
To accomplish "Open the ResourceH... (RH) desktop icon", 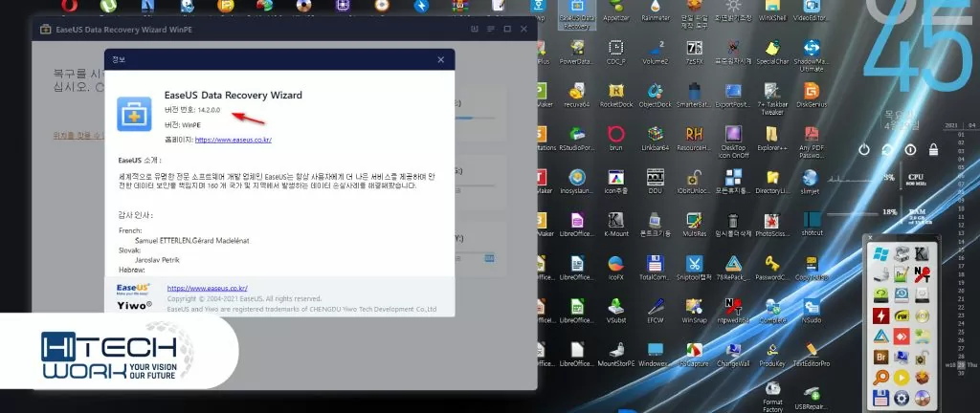I will (x=694, y=139).
